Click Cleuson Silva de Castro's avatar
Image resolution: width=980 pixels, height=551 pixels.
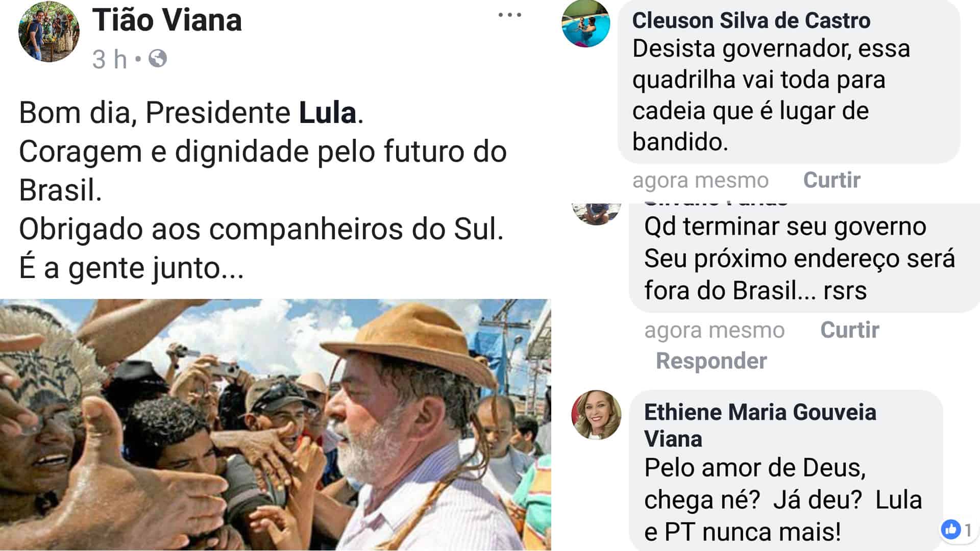click(x=586, y=23)
